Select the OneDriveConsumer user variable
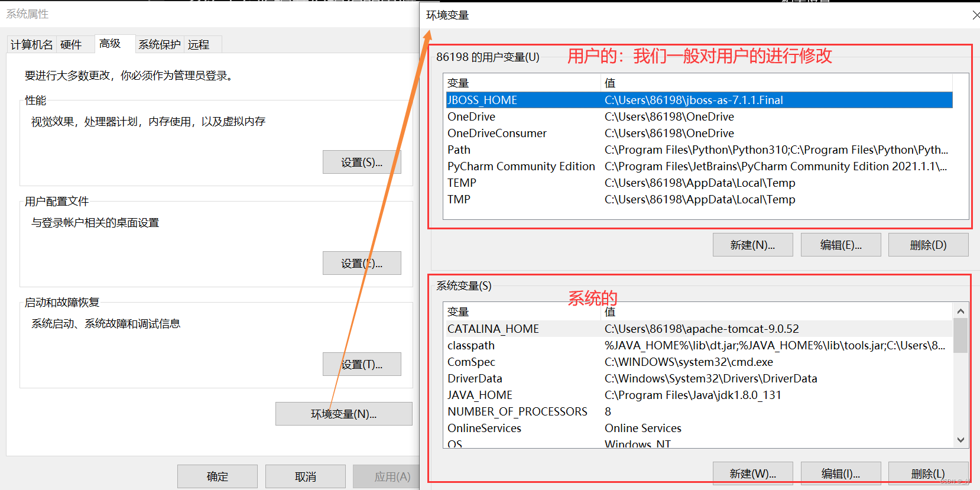The width and height of the screenshot is (980, 490). [699, 133]
